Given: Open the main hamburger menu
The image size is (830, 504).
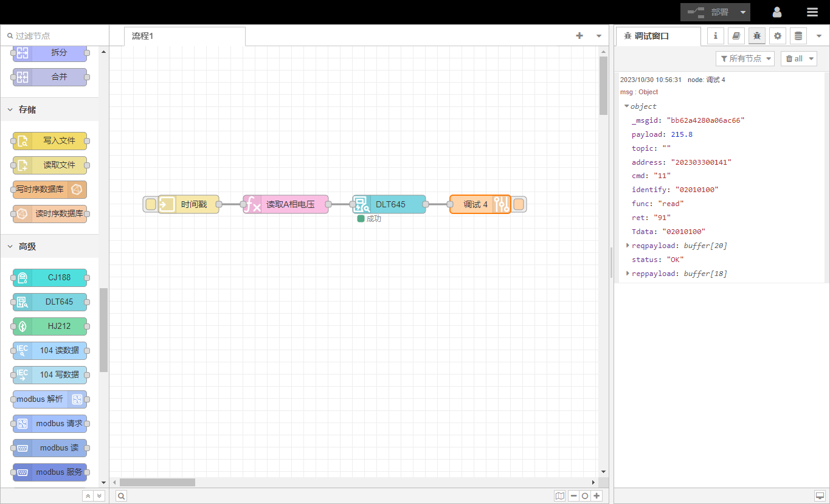Looking at the screenshot, I should (x=812, y=12).
